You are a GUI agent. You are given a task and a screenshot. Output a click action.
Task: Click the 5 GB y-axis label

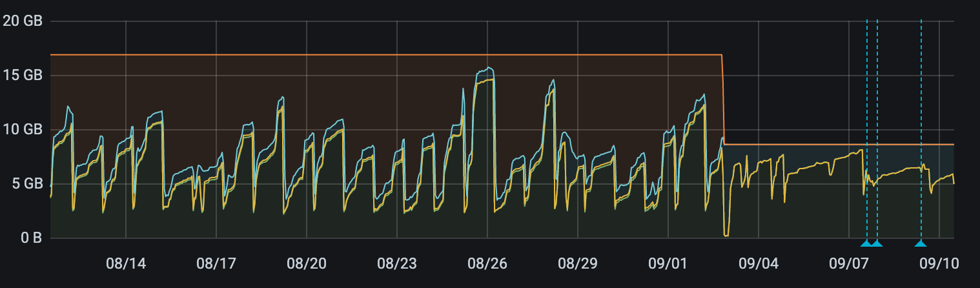(26, 184)
